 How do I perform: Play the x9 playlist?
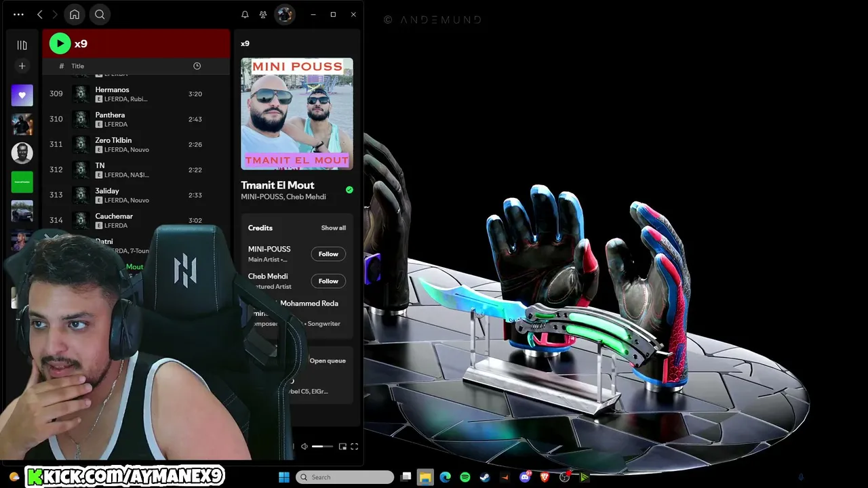[60, 43]
